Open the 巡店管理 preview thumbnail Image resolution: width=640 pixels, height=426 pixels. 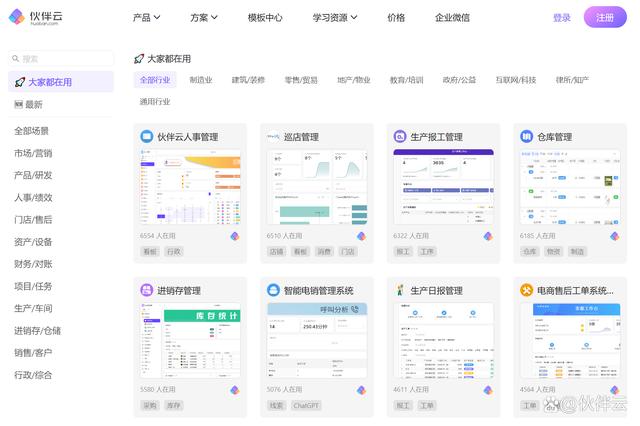317,186
